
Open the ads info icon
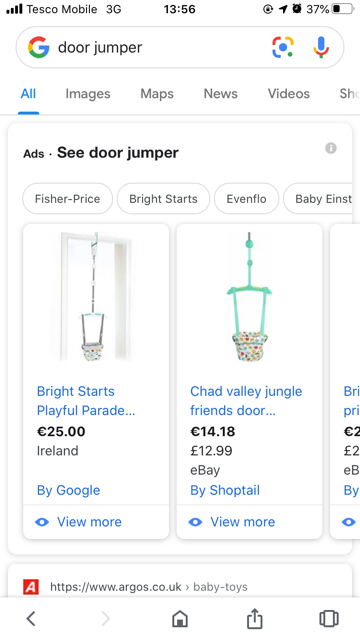(331, 148)
